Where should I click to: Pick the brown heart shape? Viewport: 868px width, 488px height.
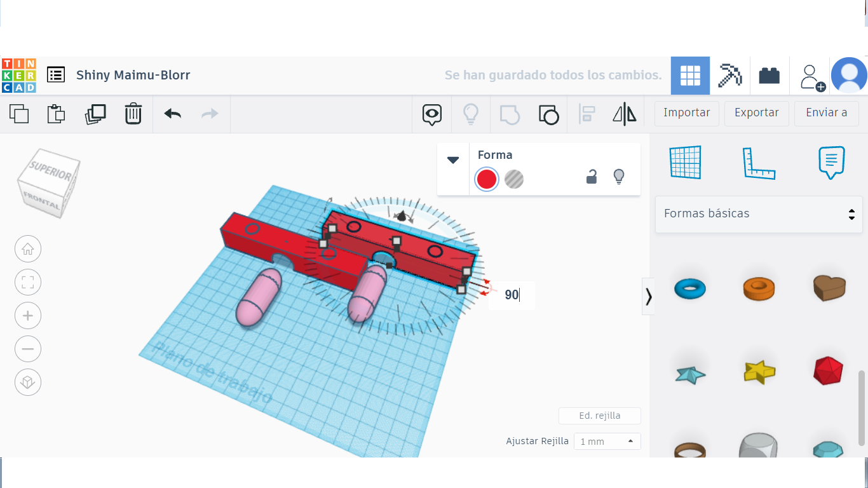(x=830, y=288)
